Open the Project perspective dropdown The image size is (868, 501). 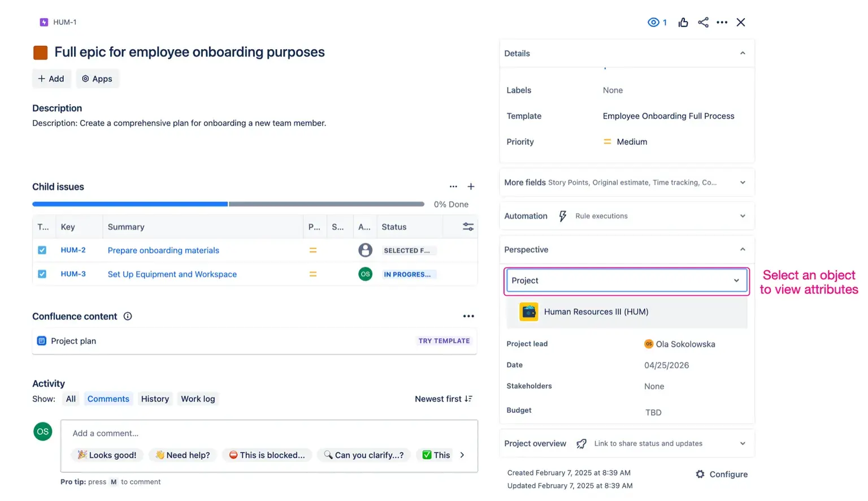[x=626, y=280]
